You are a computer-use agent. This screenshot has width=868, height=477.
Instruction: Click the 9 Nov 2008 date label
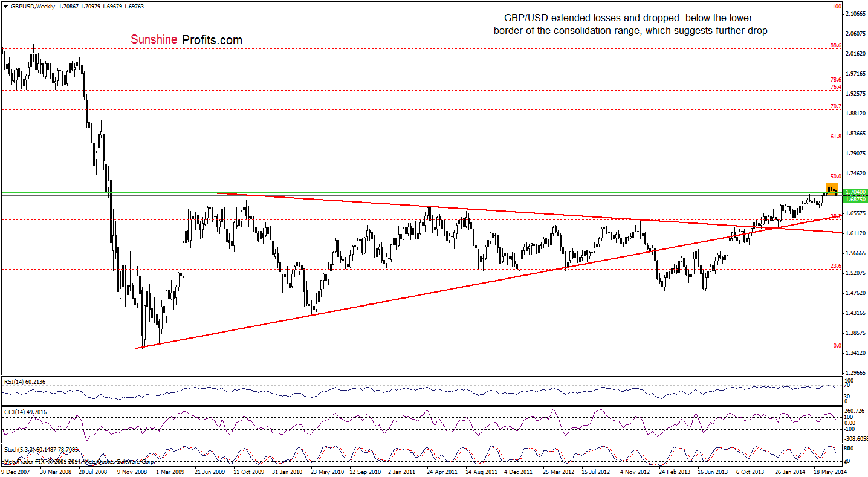[x=131, y=471]
